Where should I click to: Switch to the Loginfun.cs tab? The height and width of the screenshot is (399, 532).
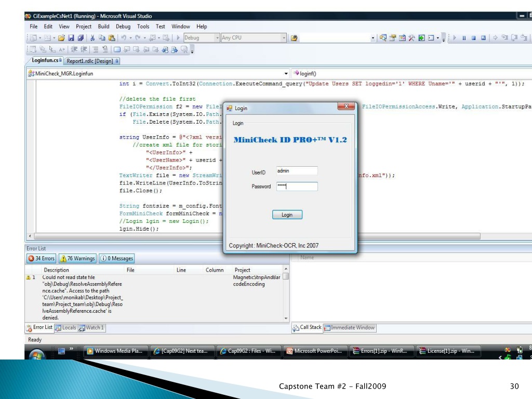(46, 60)
